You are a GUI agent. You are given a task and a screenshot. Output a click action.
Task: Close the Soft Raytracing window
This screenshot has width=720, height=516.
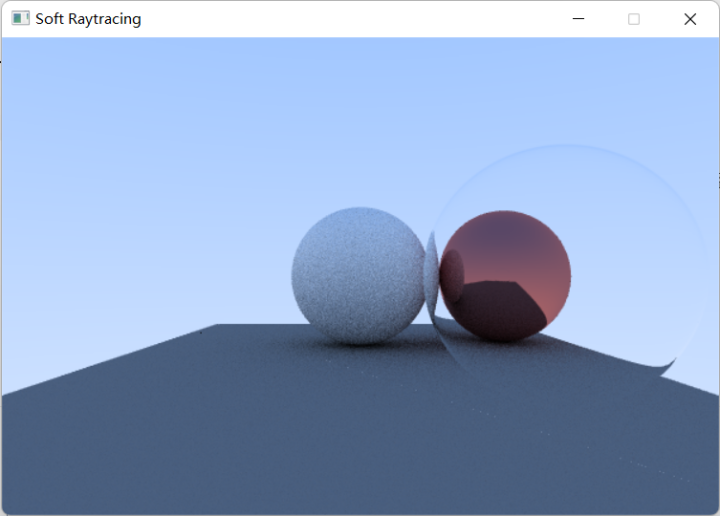pos(690,19)
